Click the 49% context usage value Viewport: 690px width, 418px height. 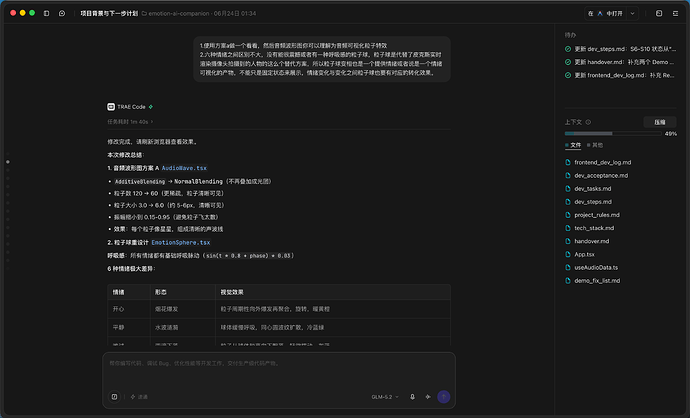point(671,133)
